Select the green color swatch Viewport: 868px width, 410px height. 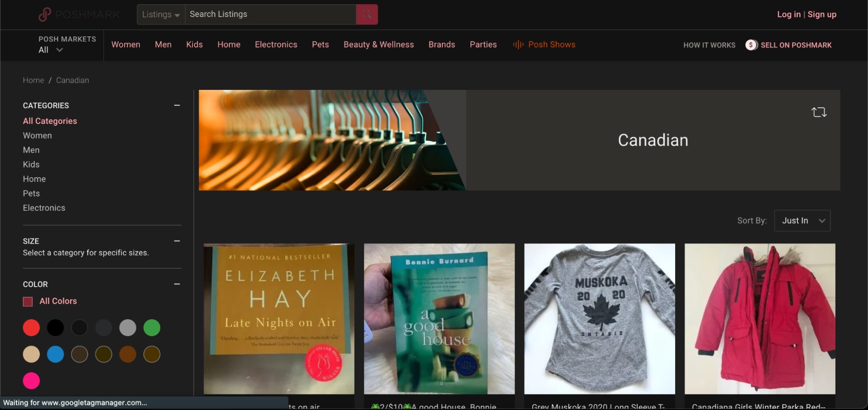[152, 327]
